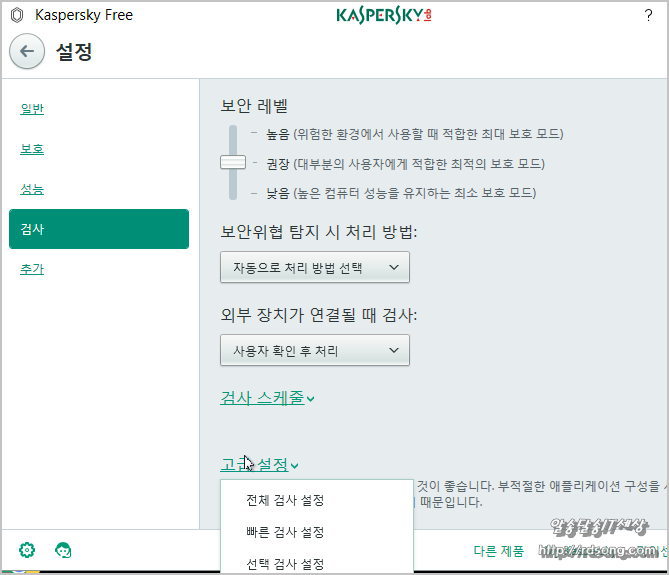This screenshot has height=575, width=669.
Task: Open the 일반 settings section
Action: point(32,109)
